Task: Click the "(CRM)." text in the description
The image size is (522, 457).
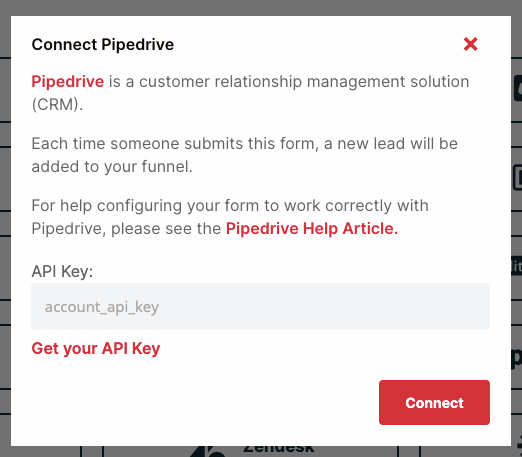Action: 57,105
